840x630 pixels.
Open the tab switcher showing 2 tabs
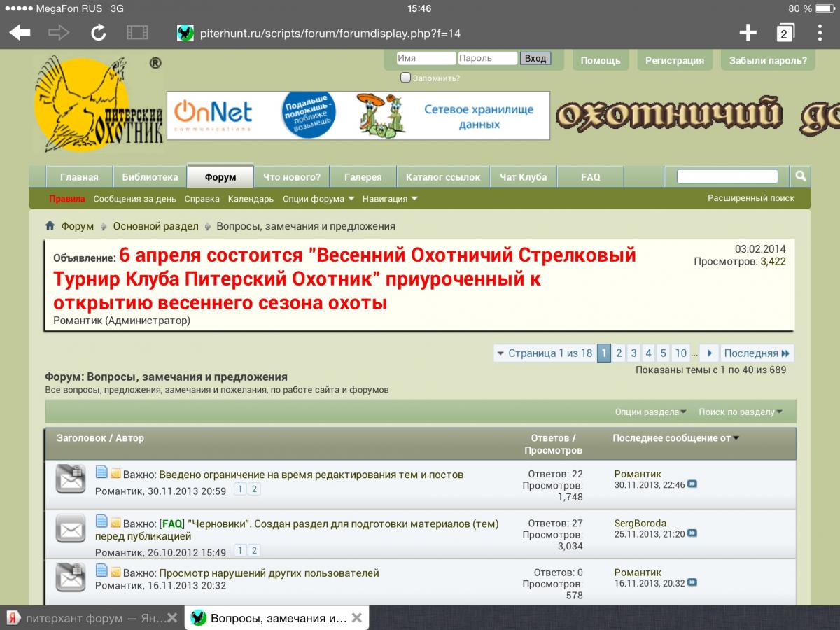[x=784, y=33]
